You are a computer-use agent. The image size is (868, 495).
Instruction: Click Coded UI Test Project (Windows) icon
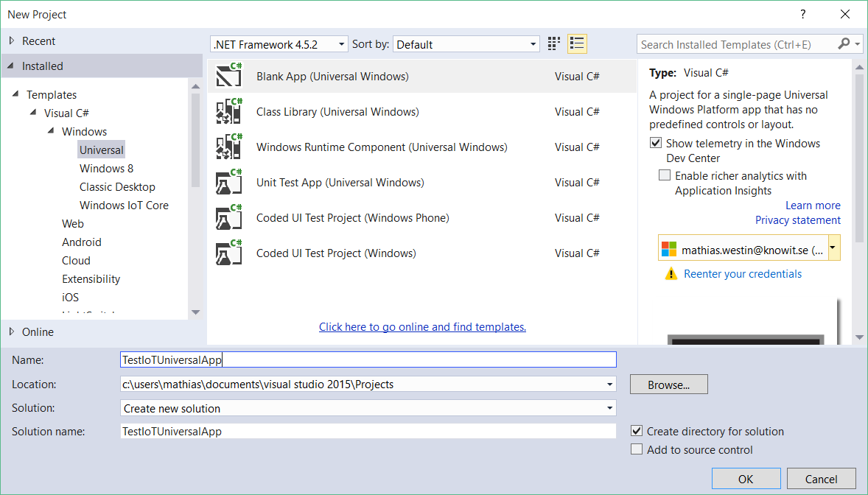(229, 253)
